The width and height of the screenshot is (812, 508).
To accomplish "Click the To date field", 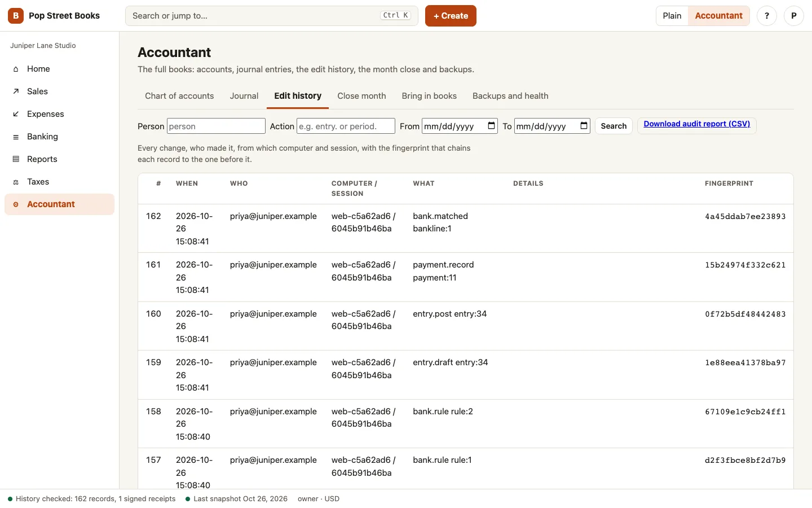I will (x=552, y=126).
